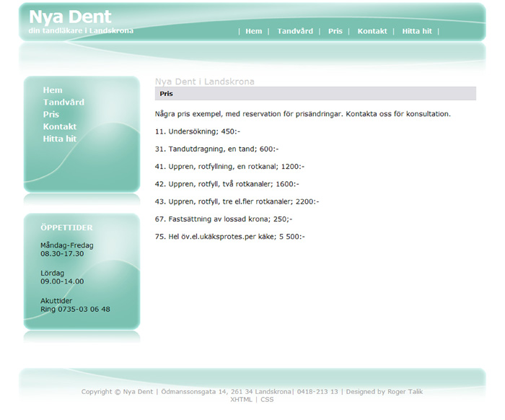The width and height of the screenshot is (505, 420).
Task: Go to Kontakt in the top navigation bar
Action: point(372,31)
